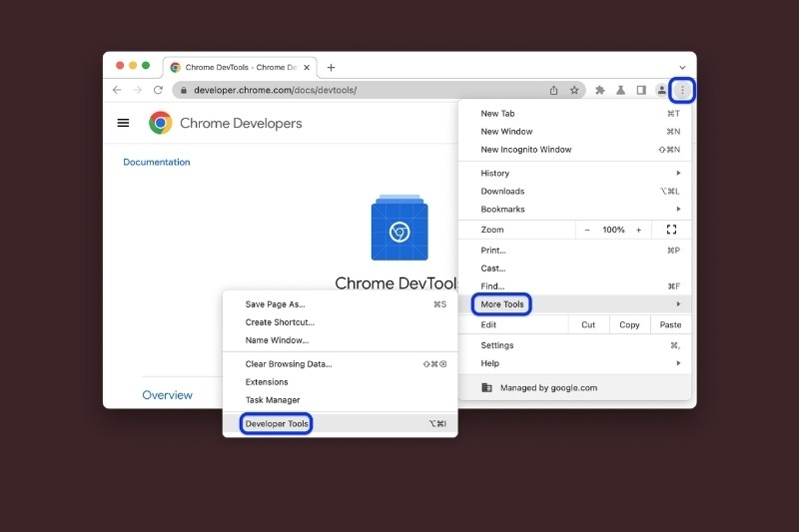Select Cast... in the menu
Image resolution: width=799 pixels, height=532 pixels.
coord(574,268)
